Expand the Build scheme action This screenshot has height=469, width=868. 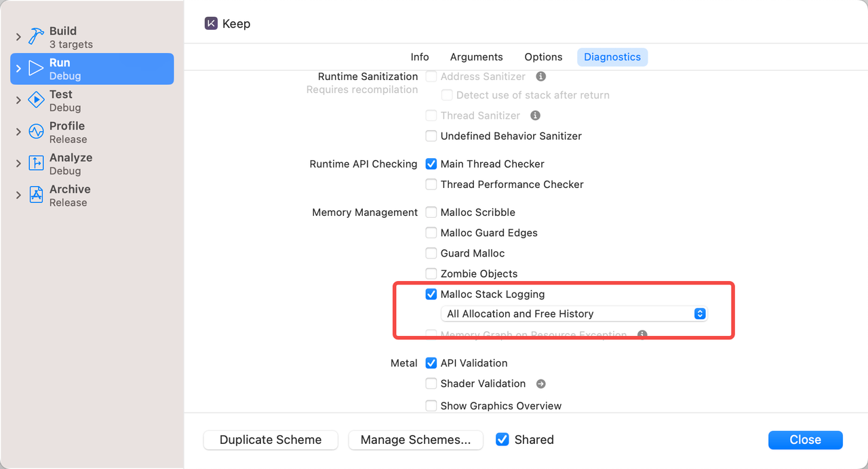click(19, 37)
